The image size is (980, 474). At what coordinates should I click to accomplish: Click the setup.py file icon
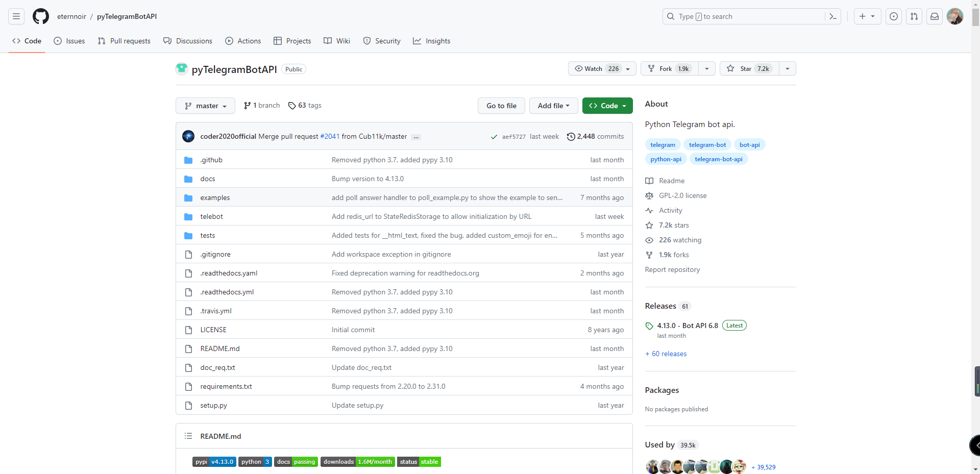(188, 406)
